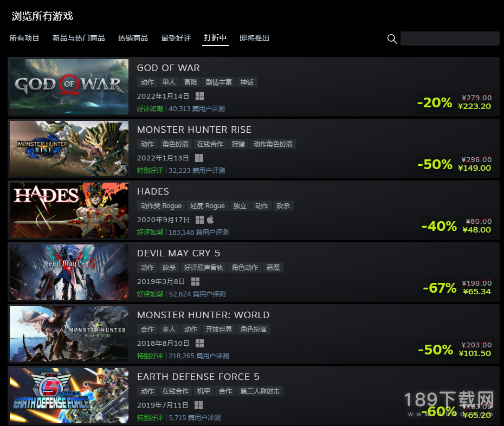Open the 新品与热门商品 tab
Image resolution: width=504 pixels, height=426 pixels.
point(79,38)
